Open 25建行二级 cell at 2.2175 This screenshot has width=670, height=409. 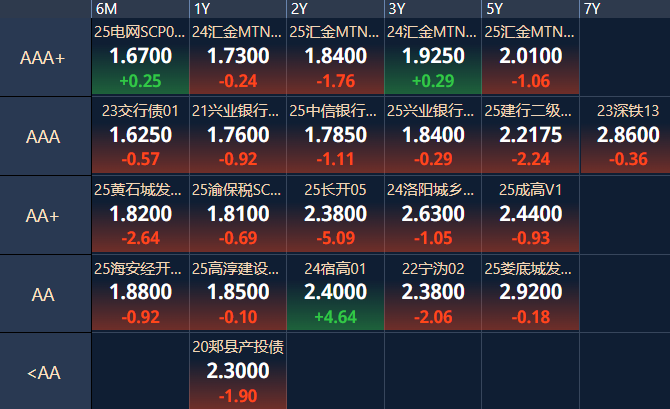click(x=530, y=135)
